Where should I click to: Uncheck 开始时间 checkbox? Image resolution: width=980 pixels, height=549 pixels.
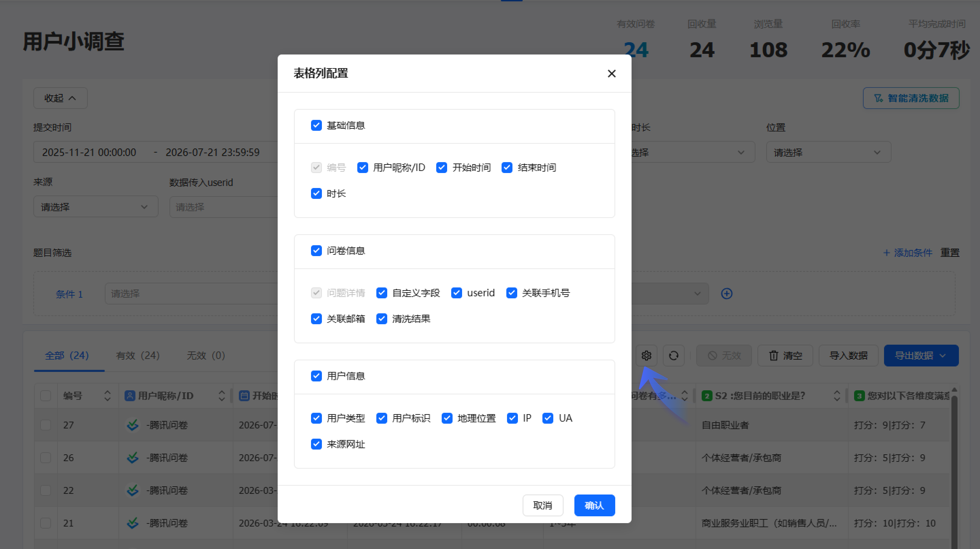(442, 168)
